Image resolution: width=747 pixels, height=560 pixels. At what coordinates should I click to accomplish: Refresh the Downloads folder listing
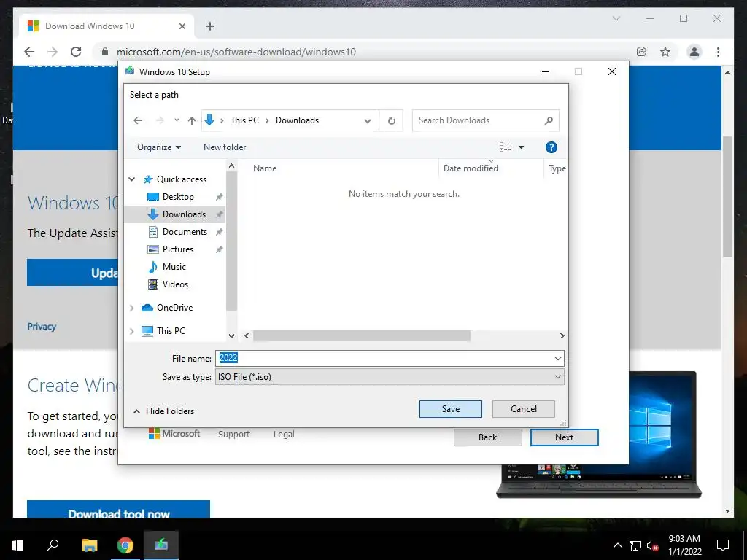(x=391, y=120)
